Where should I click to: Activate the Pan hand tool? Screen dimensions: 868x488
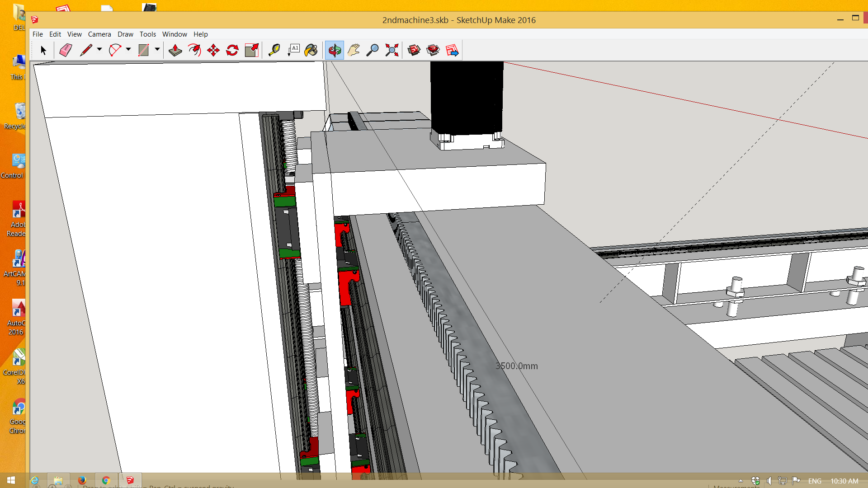pyautogui.click(x=354, y=50)
